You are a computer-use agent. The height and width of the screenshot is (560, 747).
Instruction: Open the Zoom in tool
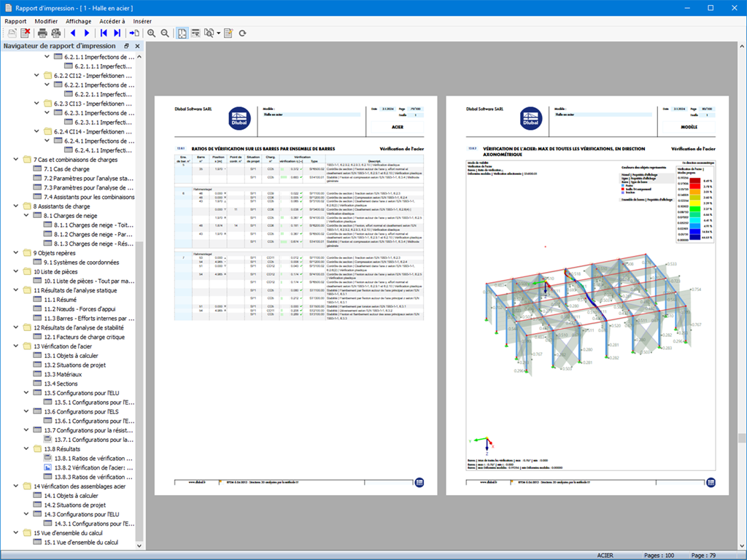coord(152,33)
